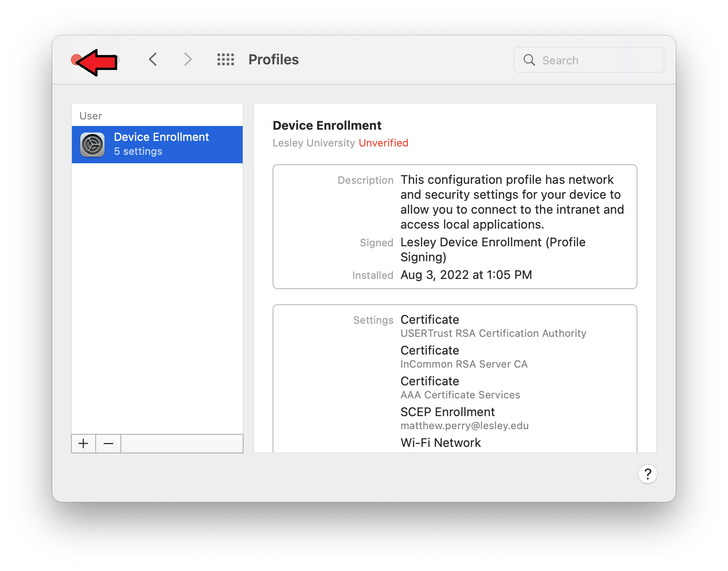
Task: Click the Installed label
Action: (x=373, y=275)
